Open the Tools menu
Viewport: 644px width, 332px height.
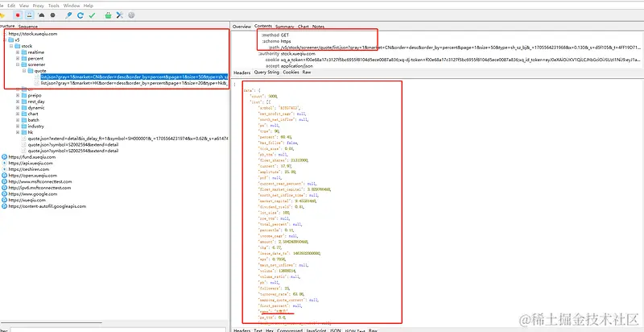pos(54,6)
